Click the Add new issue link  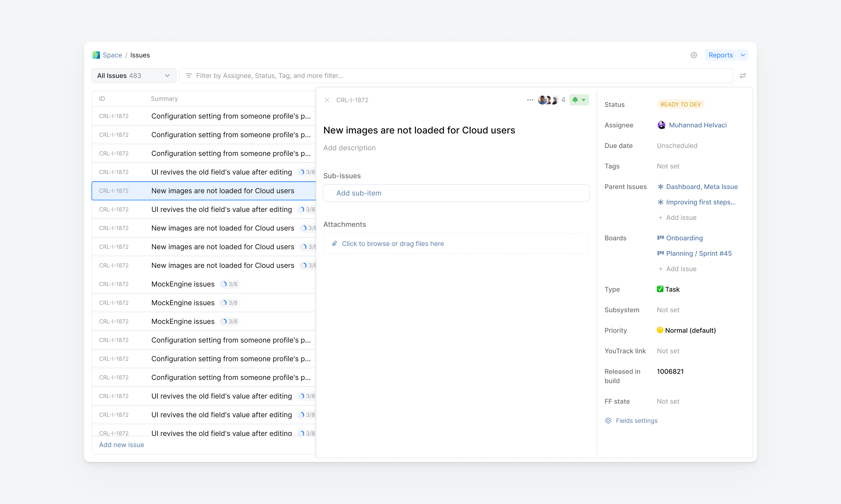click(121, 444)
